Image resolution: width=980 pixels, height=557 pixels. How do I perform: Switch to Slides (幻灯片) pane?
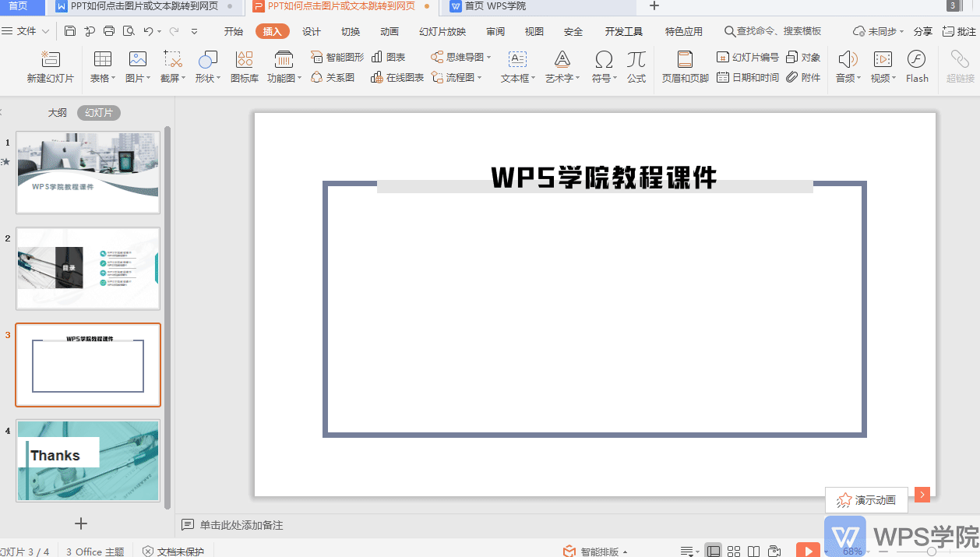pyautogui.click(x=99, y=113)
